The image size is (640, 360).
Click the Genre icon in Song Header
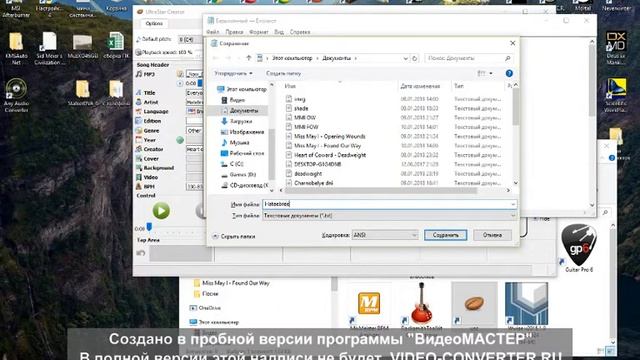[139, 131]
